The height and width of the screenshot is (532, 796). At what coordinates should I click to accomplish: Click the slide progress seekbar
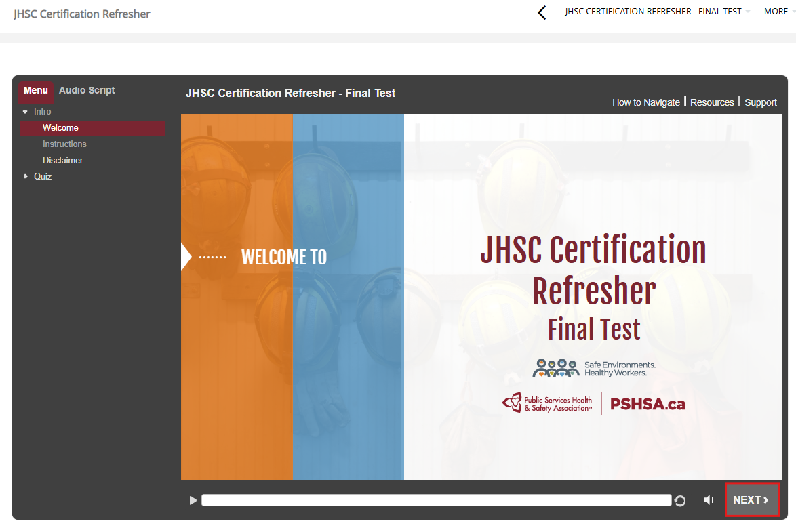436,501
